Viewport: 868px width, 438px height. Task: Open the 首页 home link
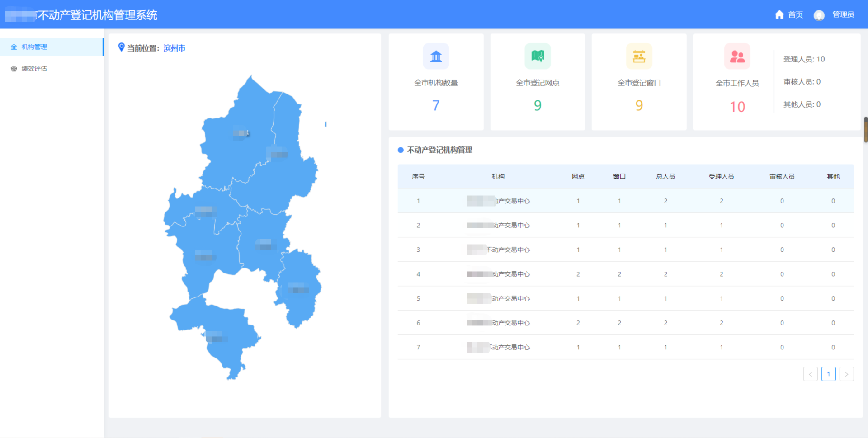(795, 15)
